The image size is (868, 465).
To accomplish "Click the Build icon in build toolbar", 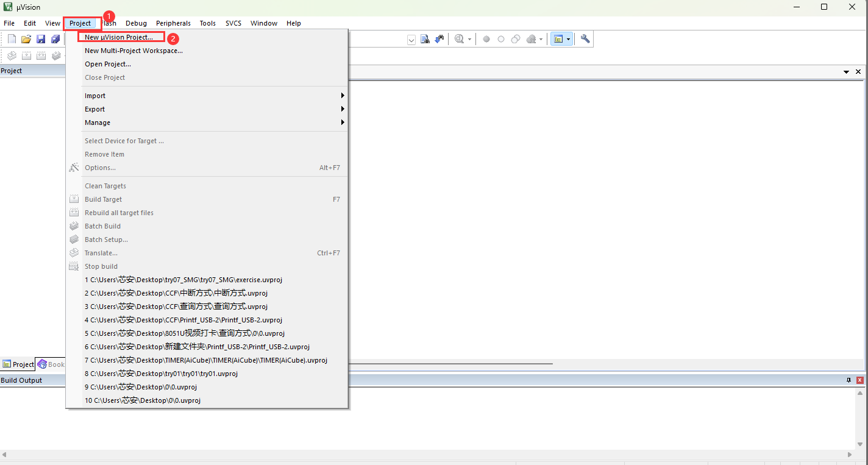I will click(x=26, y=56).
